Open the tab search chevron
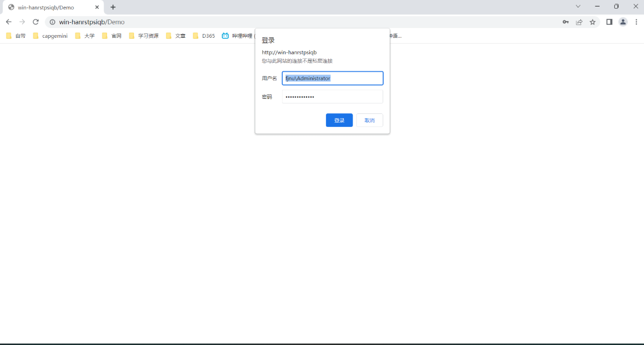The image size is (644, 345). pos(578,6)
